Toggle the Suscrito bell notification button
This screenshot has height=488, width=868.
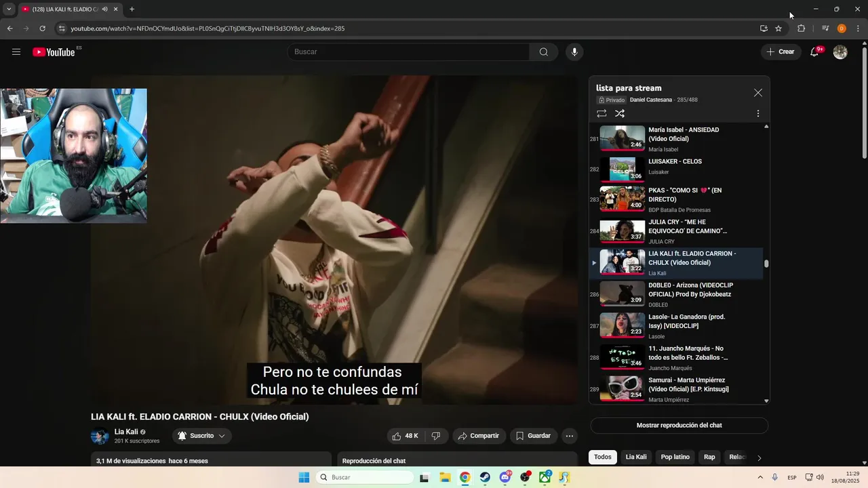tap(202, 436)
